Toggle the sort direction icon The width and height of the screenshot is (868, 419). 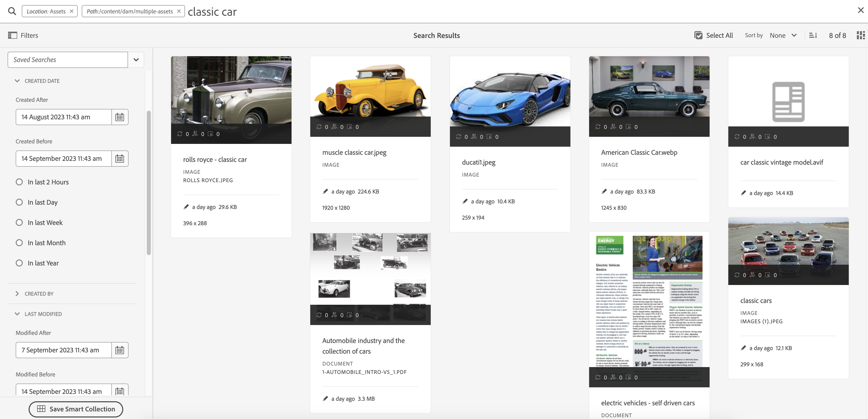pos(813,35)
